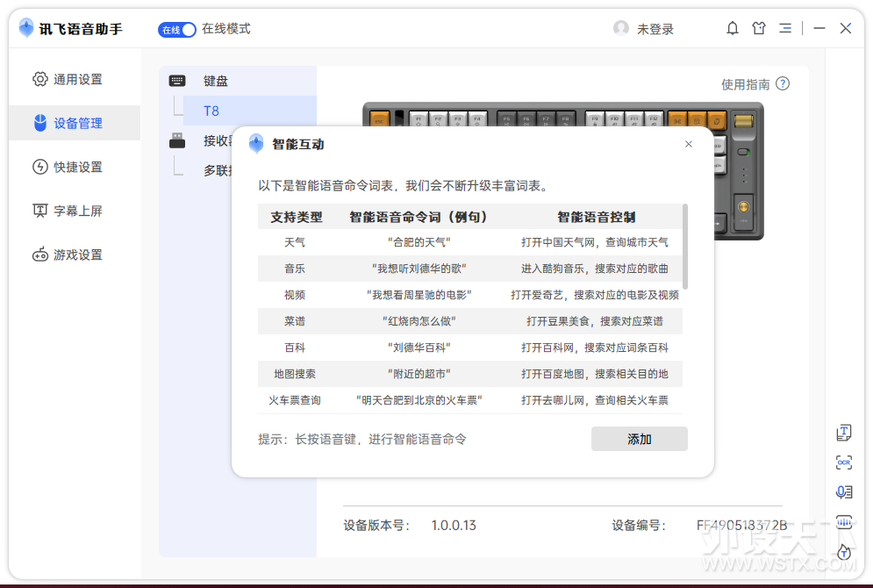Click the bottom circular T tool icon
Image resolution: width=873 pixels, height=588 pixels.
pyautogui.click(x=844, y=552)
